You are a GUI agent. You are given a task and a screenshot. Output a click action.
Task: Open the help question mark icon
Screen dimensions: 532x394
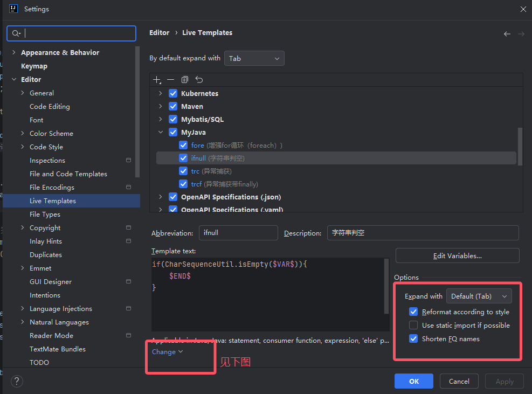click(x=17, y=381)
